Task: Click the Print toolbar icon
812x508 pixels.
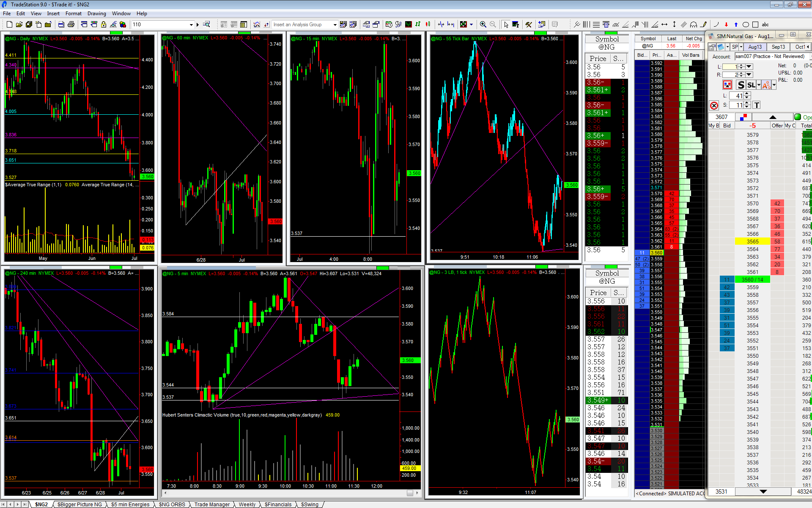Action: point(71,25)
